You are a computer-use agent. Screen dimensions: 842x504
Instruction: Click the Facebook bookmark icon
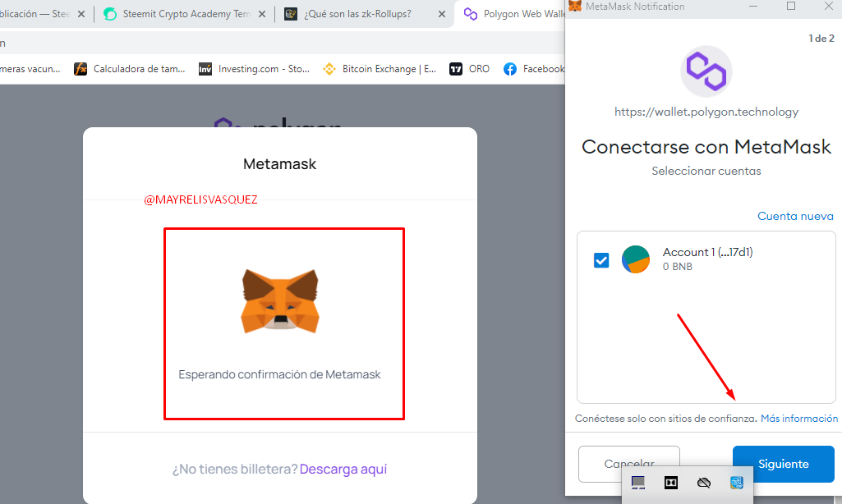pyautogui.click(x=510, y=69)
